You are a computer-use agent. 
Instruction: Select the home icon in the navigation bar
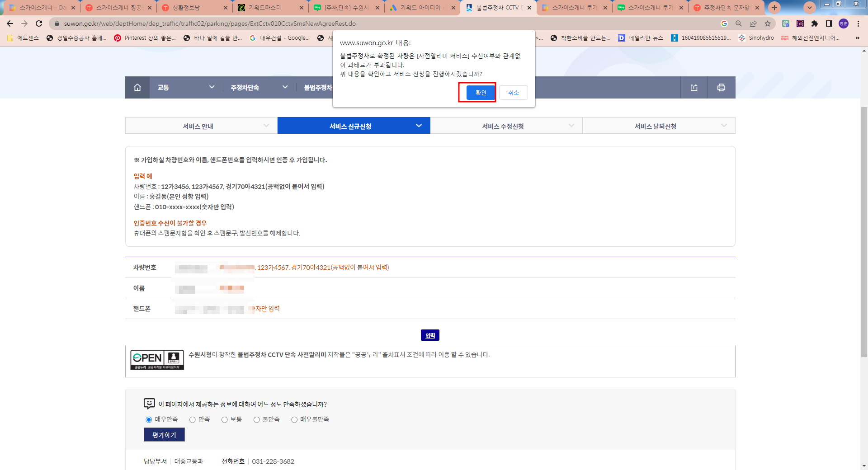137,87
